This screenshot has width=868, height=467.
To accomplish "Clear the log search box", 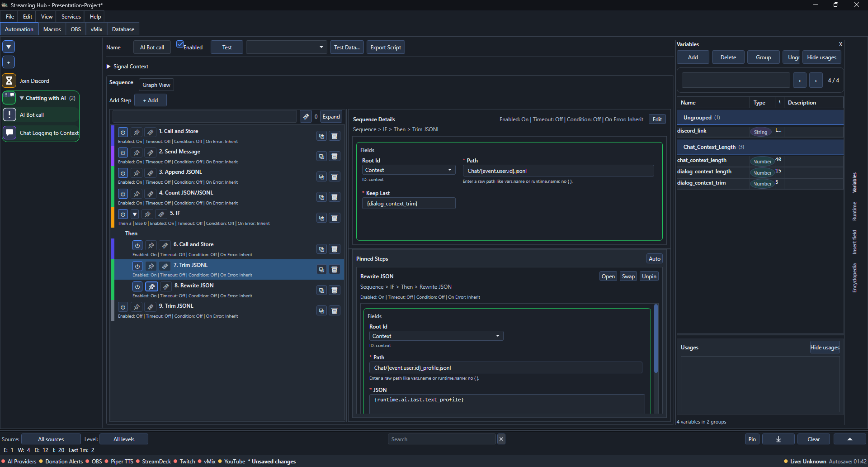I will [501, 439].
